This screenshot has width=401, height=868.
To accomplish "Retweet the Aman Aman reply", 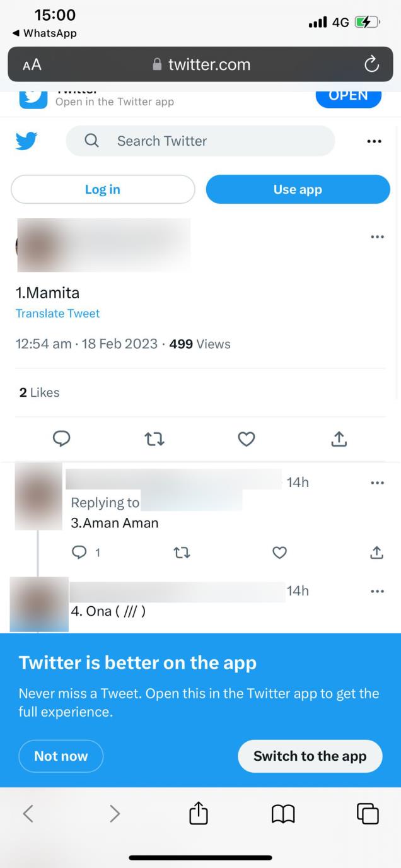I will click(182, 553).
